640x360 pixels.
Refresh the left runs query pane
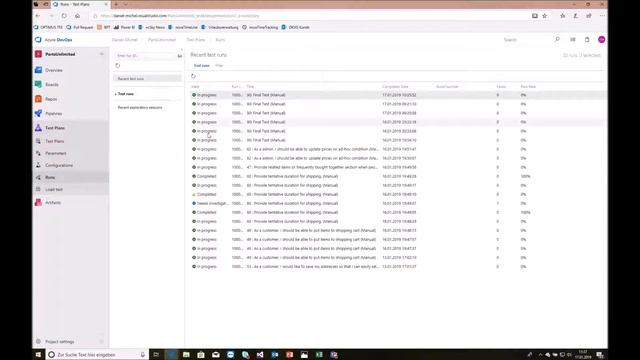click(x=118, y=65)
